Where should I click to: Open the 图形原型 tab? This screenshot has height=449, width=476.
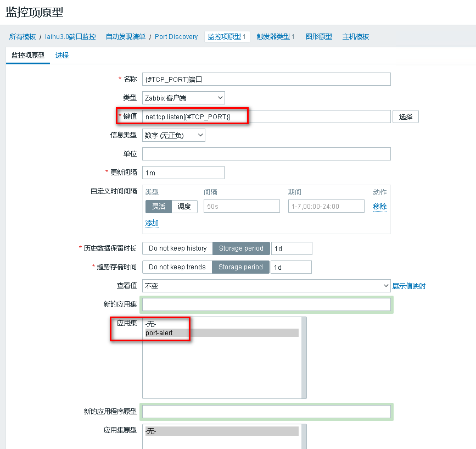tap(318, 37)
